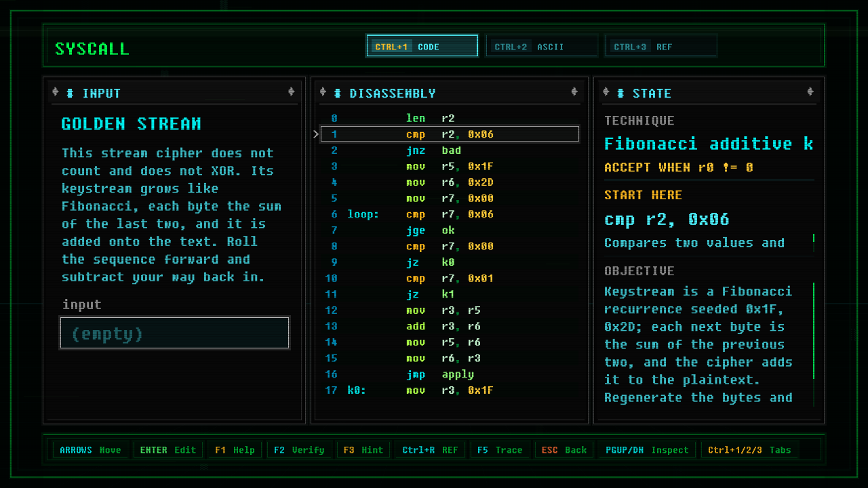The width and height of the screenshot is (868, 488).
Task: Request an F3 Hint
Action: pos(363,449)
